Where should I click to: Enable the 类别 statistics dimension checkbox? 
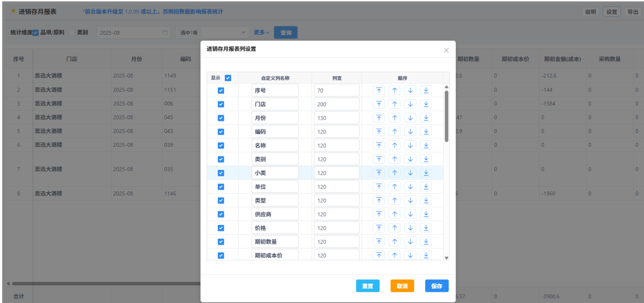[x=72, y=33]
